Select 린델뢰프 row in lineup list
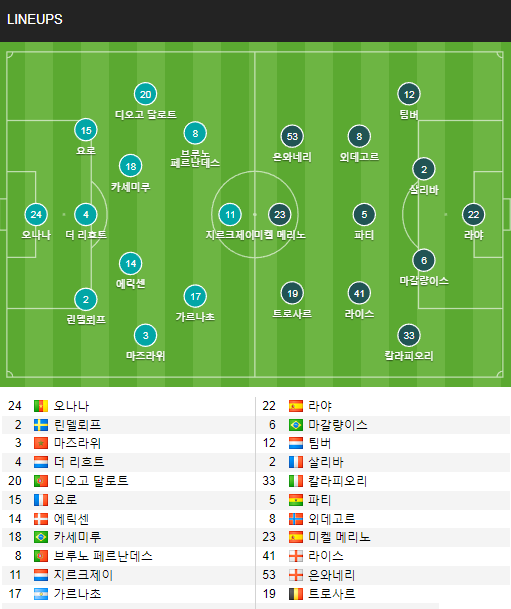 coord(128,425)
